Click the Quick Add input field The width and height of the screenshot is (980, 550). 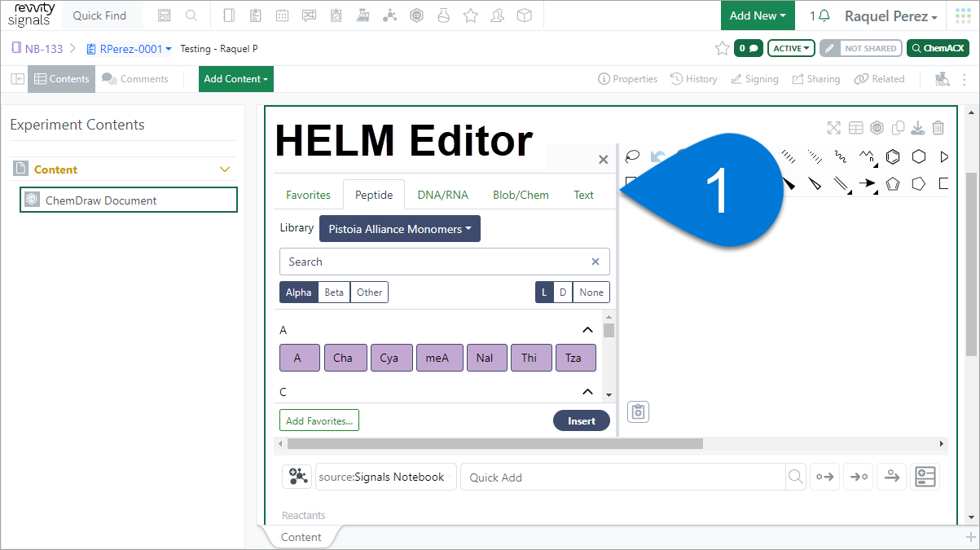pos(622,477)
